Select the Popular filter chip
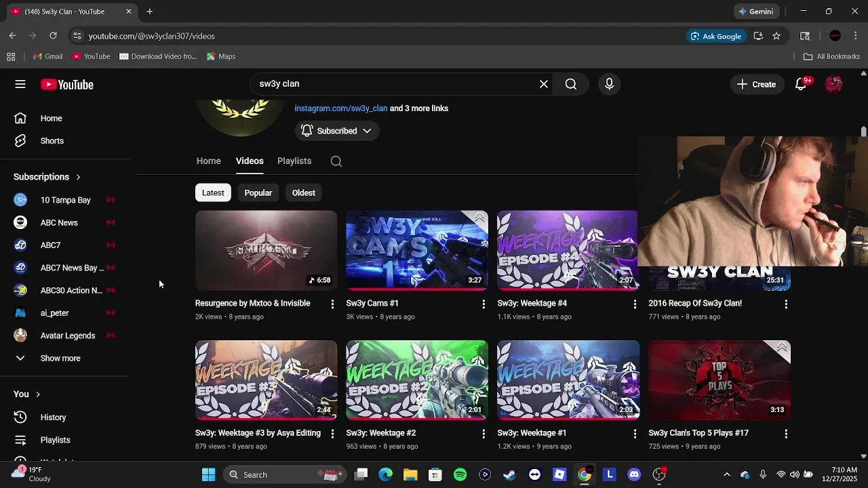Screen dimensions: 868x488 [x=258, y=192]
